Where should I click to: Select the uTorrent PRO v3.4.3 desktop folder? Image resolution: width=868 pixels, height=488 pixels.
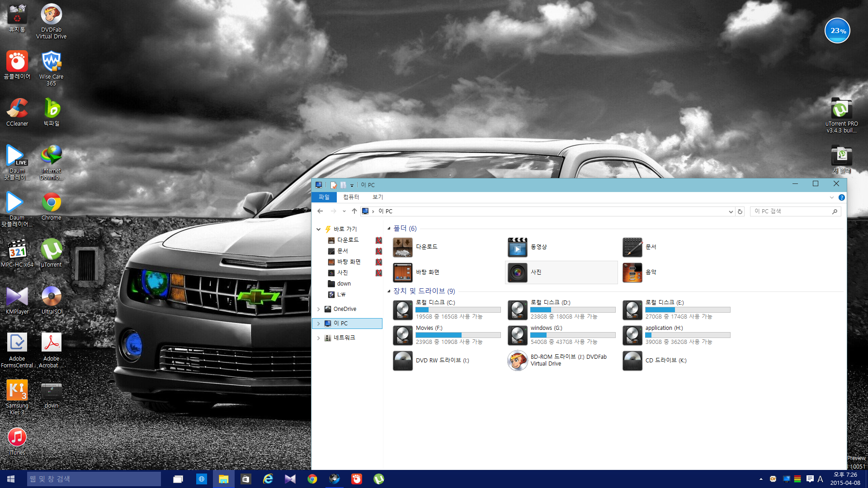(841, 115)
